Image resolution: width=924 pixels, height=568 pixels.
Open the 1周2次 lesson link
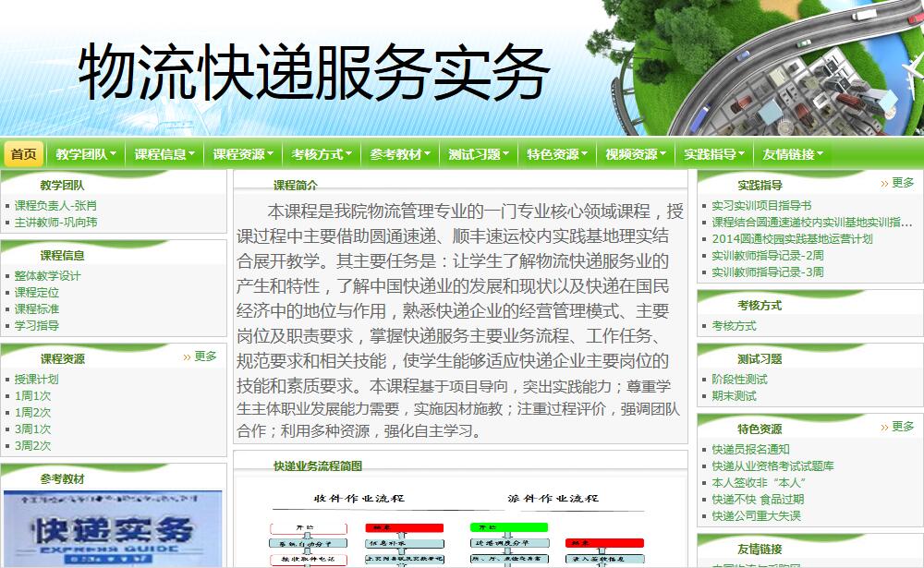[33, 413]
